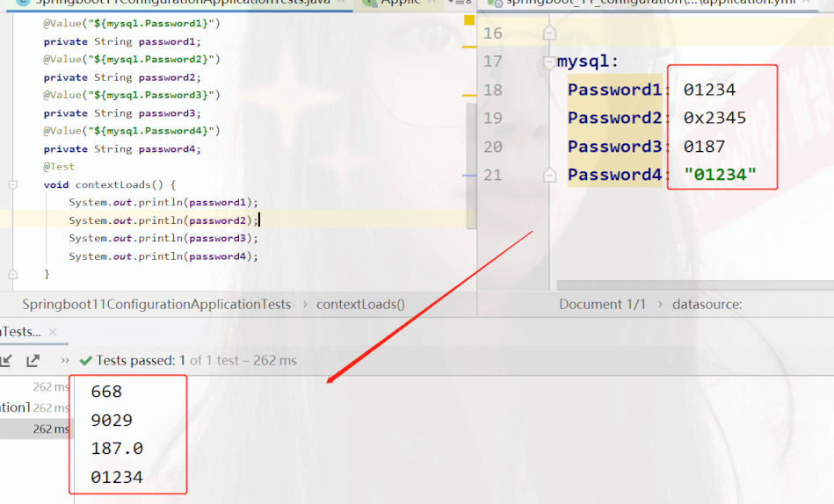Image resolution: width=834 pixels, height=504 pixels.
Task: Select the selected bottom 262 ms test row
Action: click(x=34, y=428)
